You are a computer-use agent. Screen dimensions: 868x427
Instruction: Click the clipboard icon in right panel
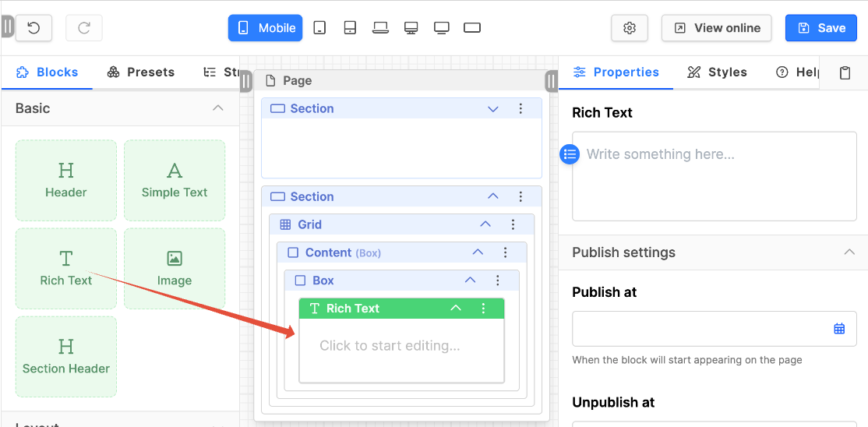[x=845, y=72]
